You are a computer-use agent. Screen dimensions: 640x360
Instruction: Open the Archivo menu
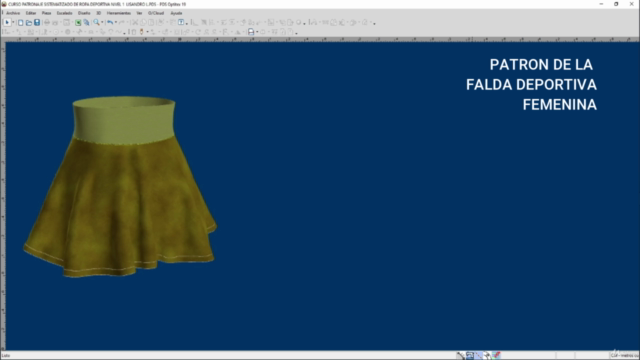point(13,13)
